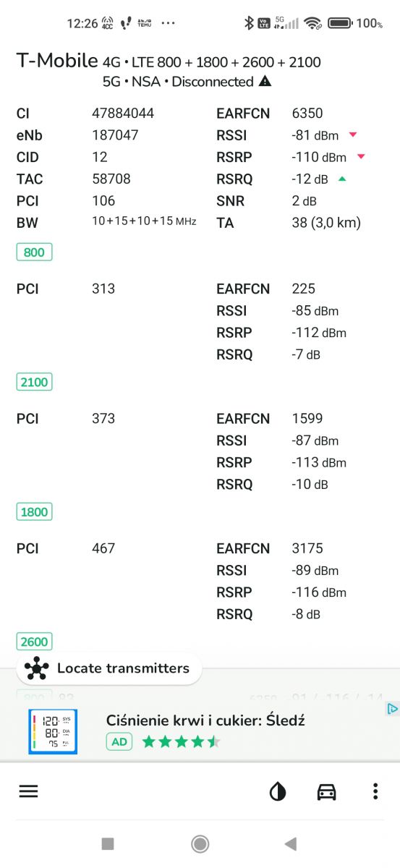Tap the Android back navigation triangle
This screenshot has height=868, width=400.
(291, 843)
